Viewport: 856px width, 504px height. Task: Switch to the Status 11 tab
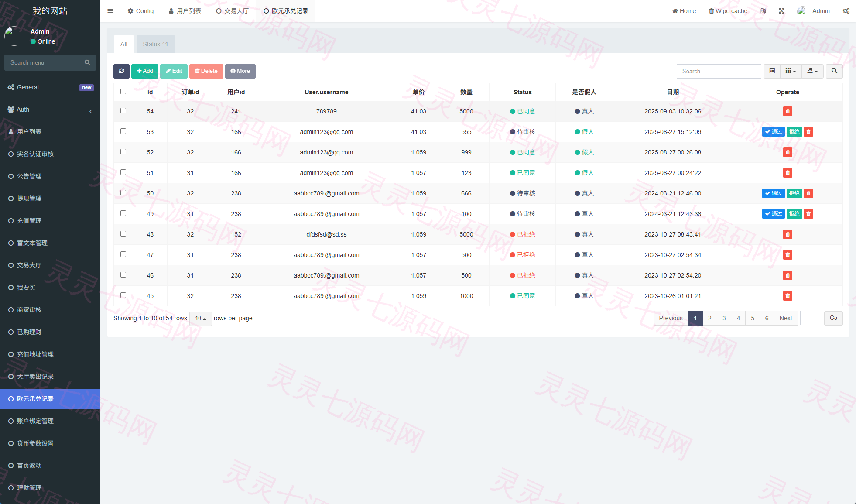pos(155,44)
